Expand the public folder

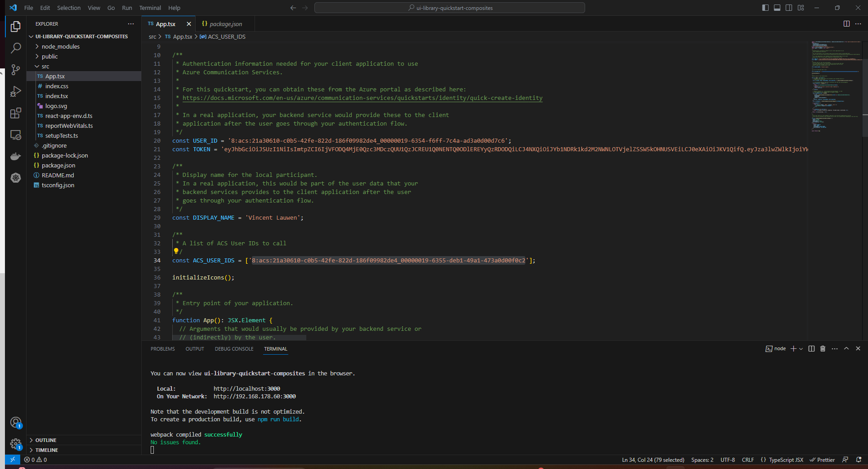[x=49, y=56]
